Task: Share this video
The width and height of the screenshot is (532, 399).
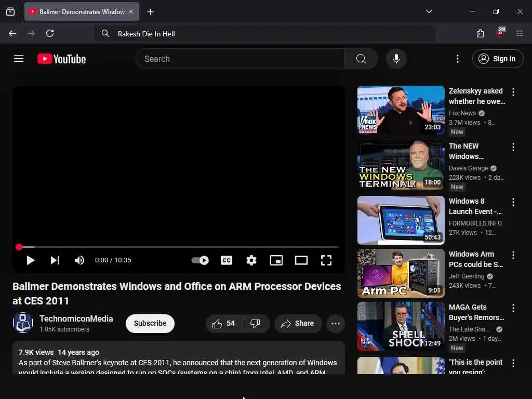Action: 297,323
